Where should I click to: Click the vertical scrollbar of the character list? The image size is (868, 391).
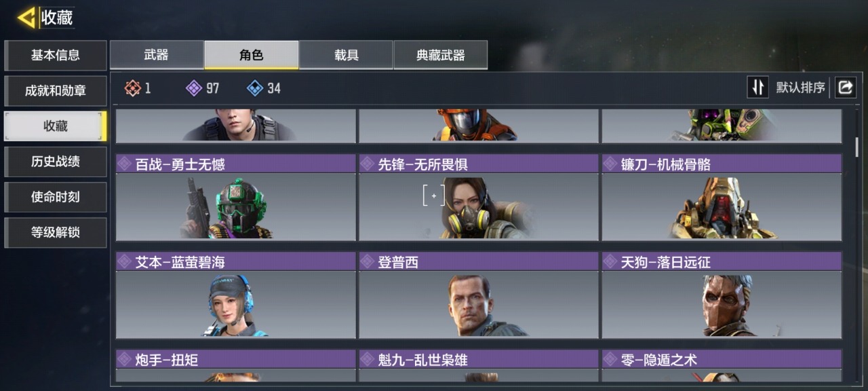point(856,147)
